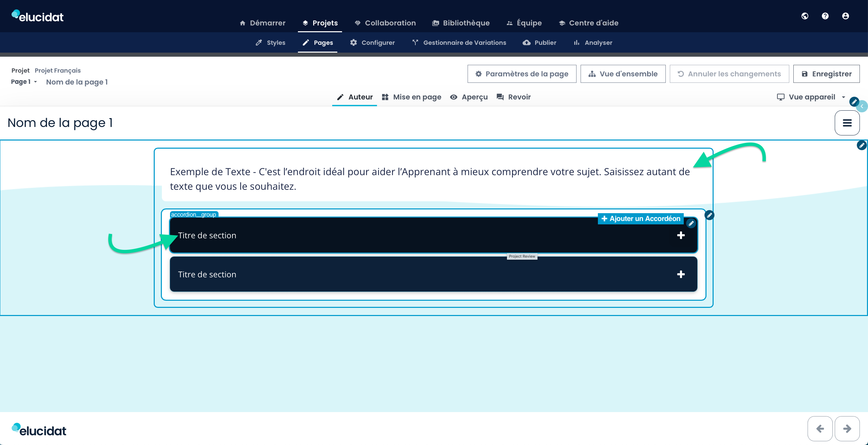Screen dimensions: 868x445
Task: Select the Auteur mode tab
Action: pyautogui.click(x=355, y=97)
